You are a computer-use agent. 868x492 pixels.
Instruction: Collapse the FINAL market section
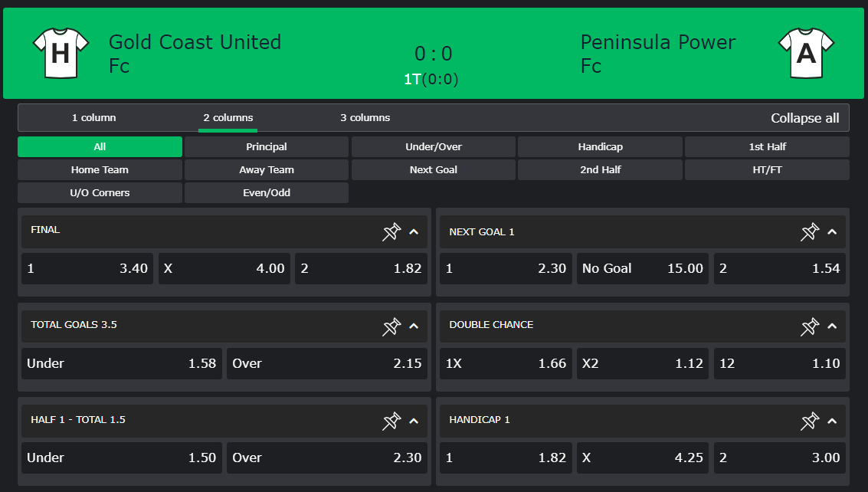[x=414, y=231]
